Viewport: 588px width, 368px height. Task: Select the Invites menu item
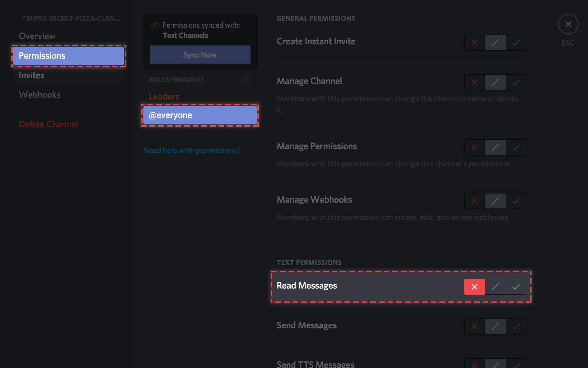pyautogui.click(x=32, y=75)
